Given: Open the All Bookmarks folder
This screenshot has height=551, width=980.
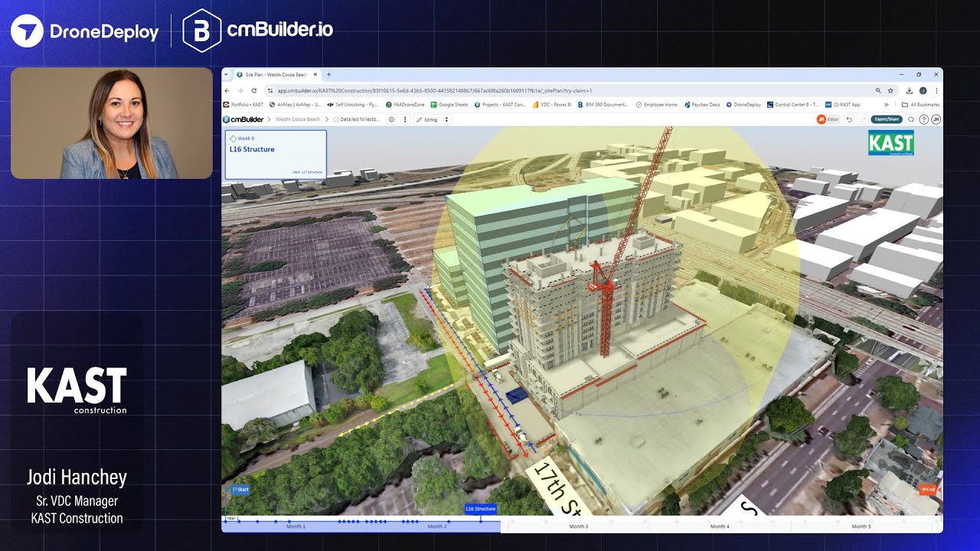Looking at the screenshot, I should pyautogui.click(x=920, y=105).
